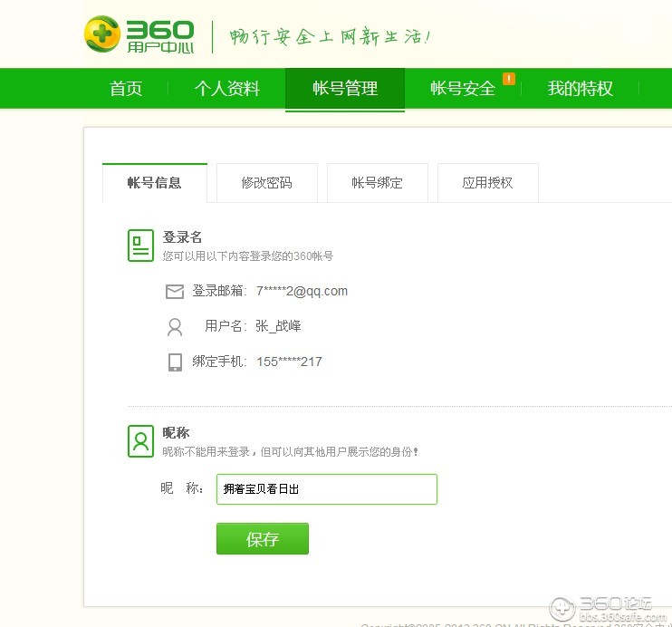Click the 登录名 section heading

(x=182, y=237)
